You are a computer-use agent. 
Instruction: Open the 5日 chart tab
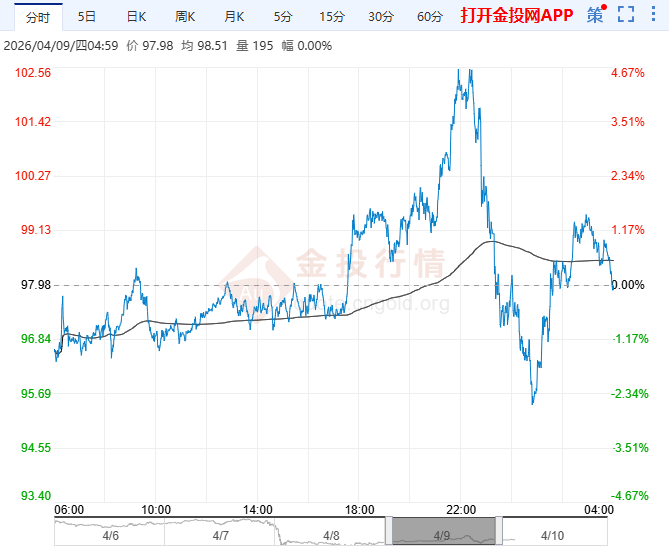(87, 17)
